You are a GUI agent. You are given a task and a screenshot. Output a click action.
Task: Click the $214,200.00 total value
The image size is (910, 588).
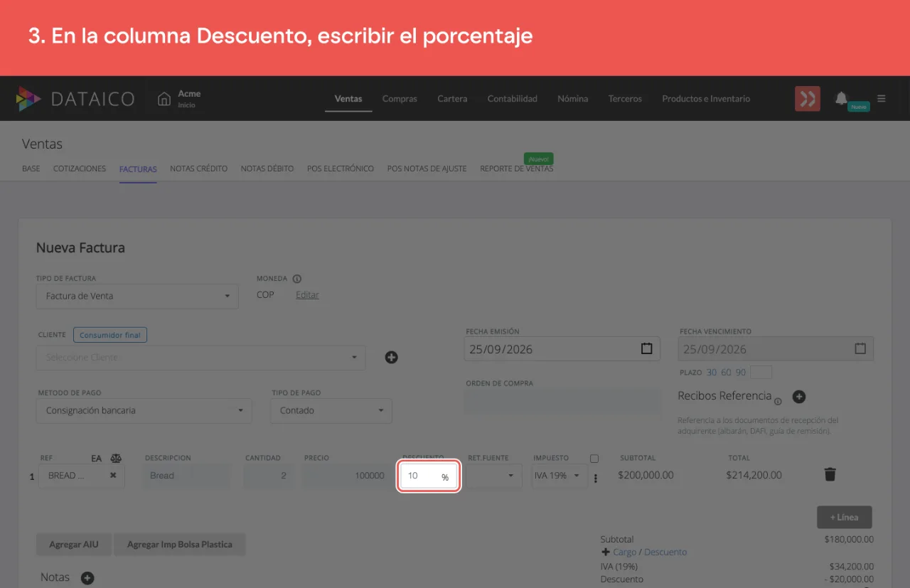coord(754,475)
